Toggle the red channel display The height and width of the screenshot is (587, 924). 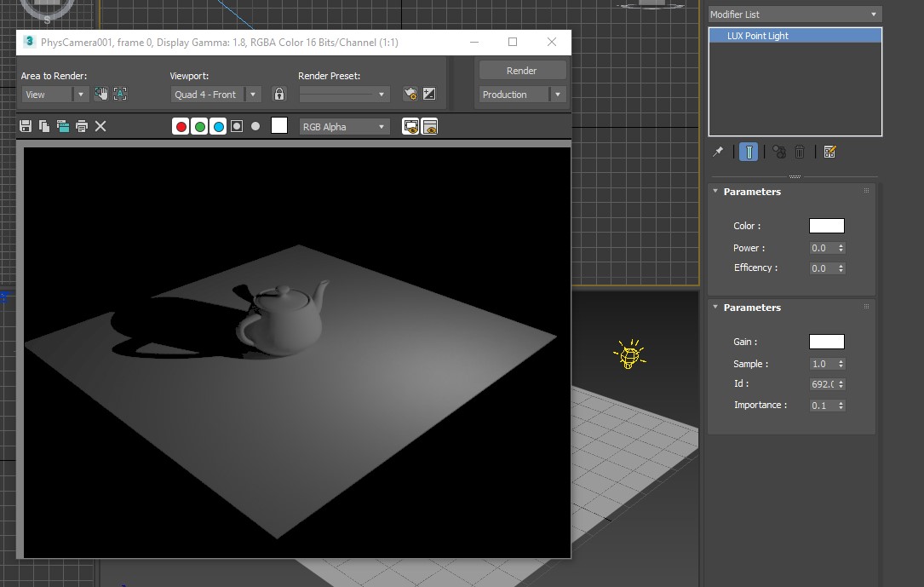(181, 126)
